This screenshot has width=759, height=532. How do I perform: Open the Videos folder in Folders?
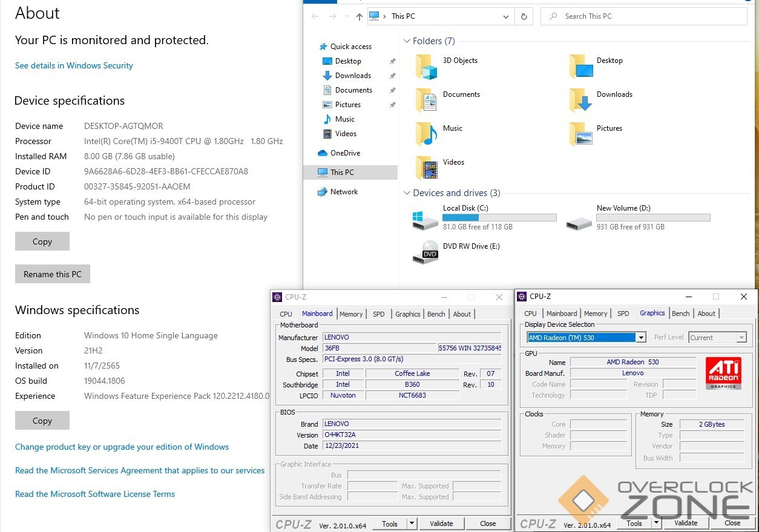coord(427,168)
